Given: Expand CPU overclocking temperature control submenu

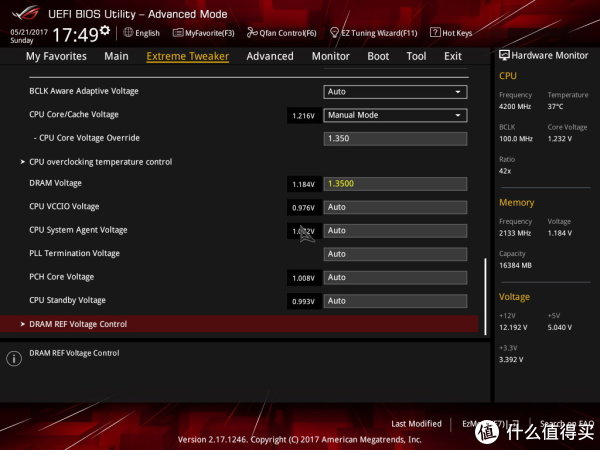Looking at the screenshot, I should tap(101, 162).
